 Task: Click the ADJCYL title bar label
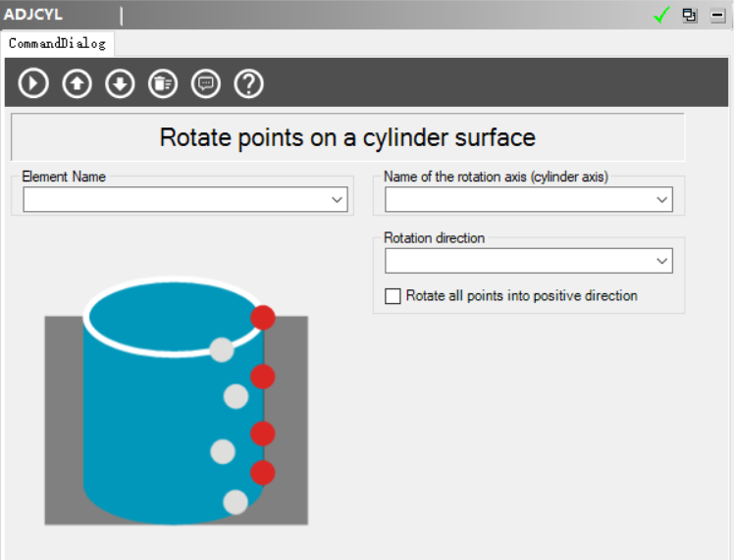[33, 14]
